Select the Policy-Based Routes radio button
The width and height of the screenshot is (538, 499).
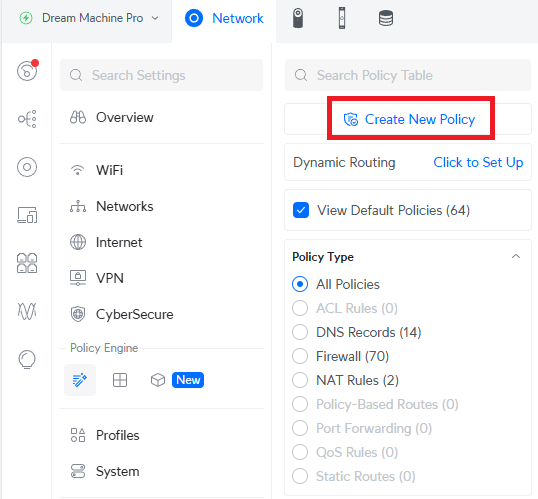point(300,404)
